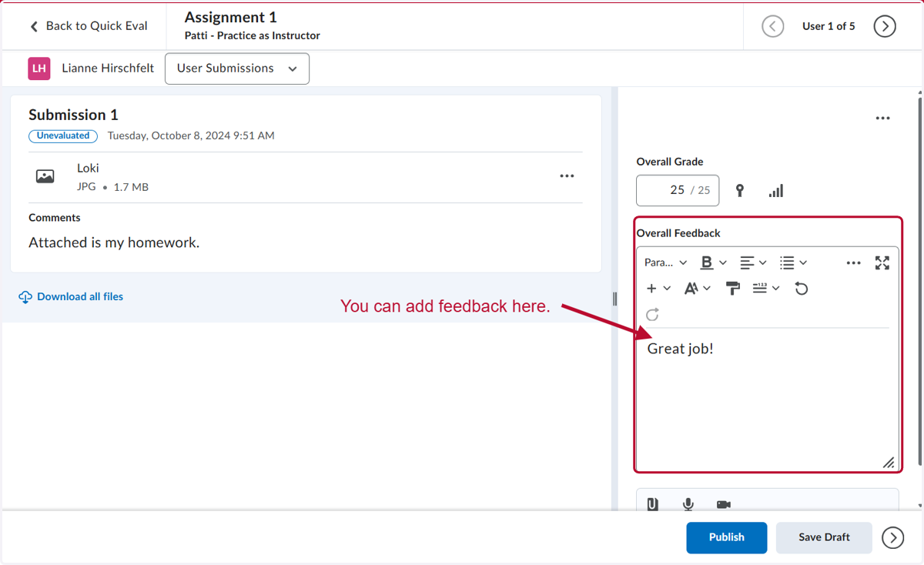The height and width of the screenshot is (565, 924).
Task: Save the evaluation as draft
Action: tap(824, 537)
